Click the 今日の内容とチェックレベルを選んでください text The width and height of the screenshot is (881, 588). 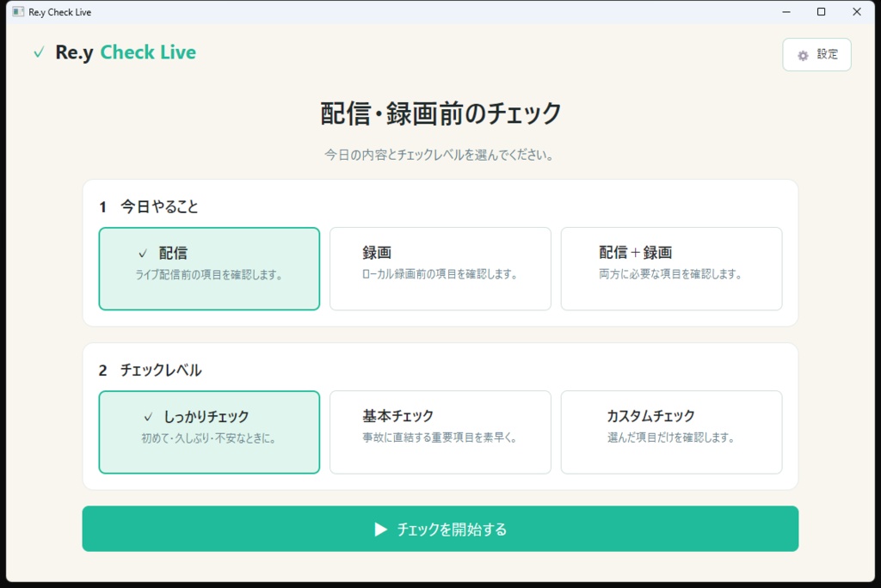click(x=440, y=155)
